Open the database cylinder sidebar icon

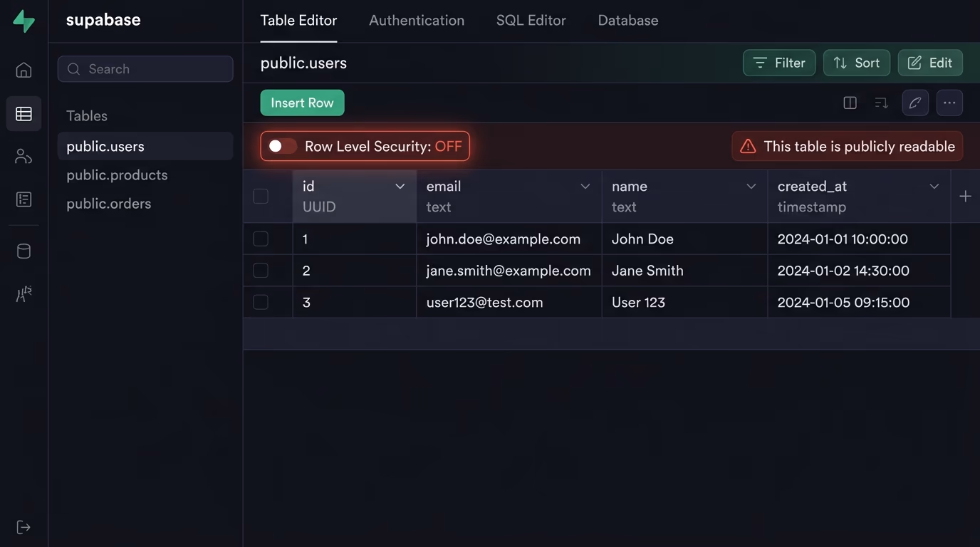pyautogui.click(x=24, y=251)
